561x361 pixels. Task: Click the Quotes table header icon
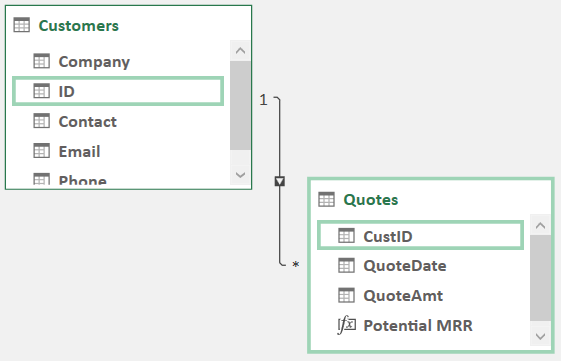click(326, 199)
